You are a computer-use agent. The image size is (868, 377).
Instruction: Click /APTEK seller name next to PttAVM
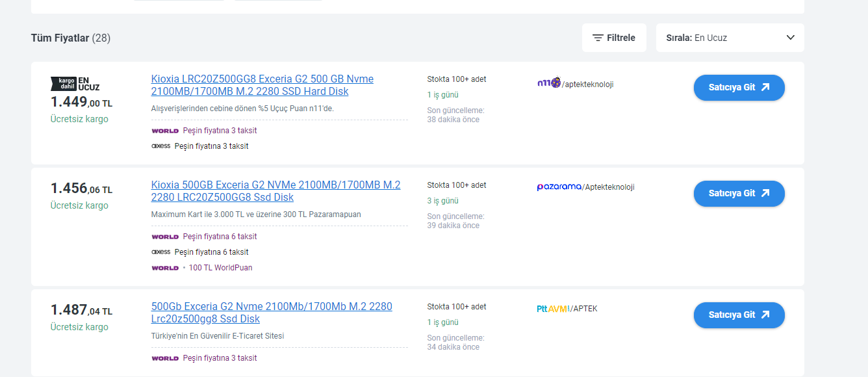583,309
